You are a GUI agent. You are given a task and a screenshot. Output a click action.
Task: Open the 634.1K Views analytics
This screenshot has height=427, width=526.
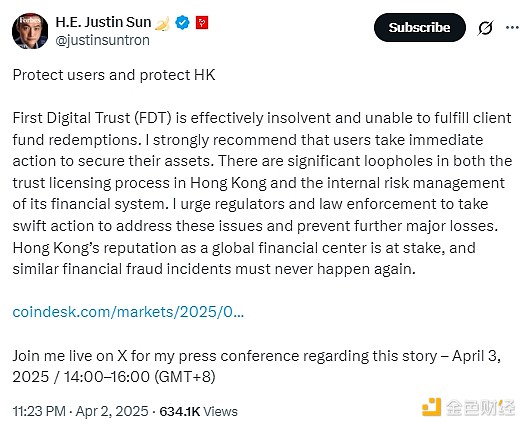[199, 412]
